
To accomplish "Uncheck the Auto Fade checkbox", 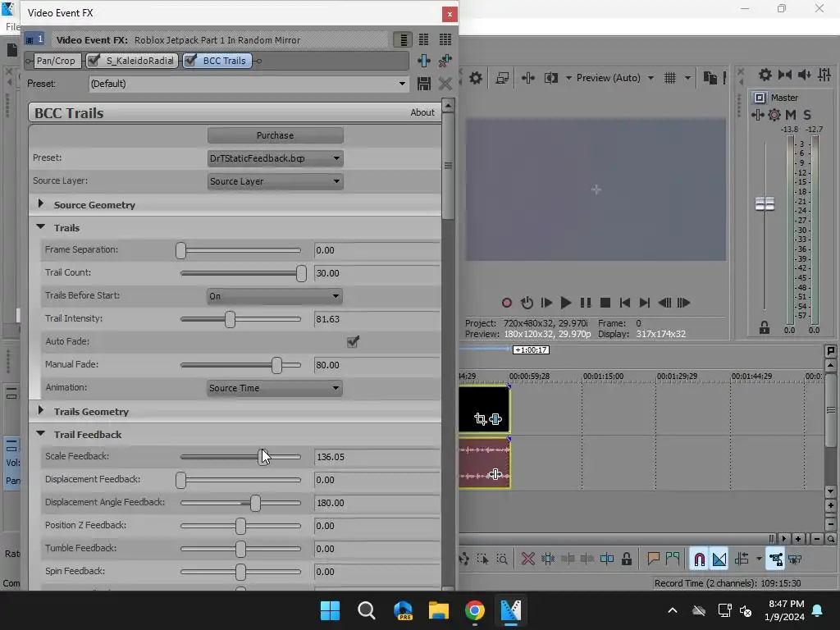I will pos(353,341).
